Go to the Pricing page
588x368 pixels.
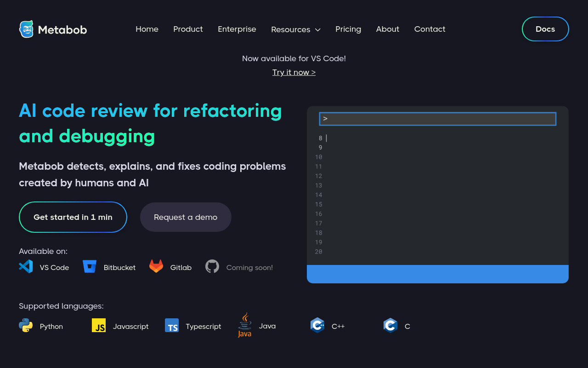pos(348,29)
